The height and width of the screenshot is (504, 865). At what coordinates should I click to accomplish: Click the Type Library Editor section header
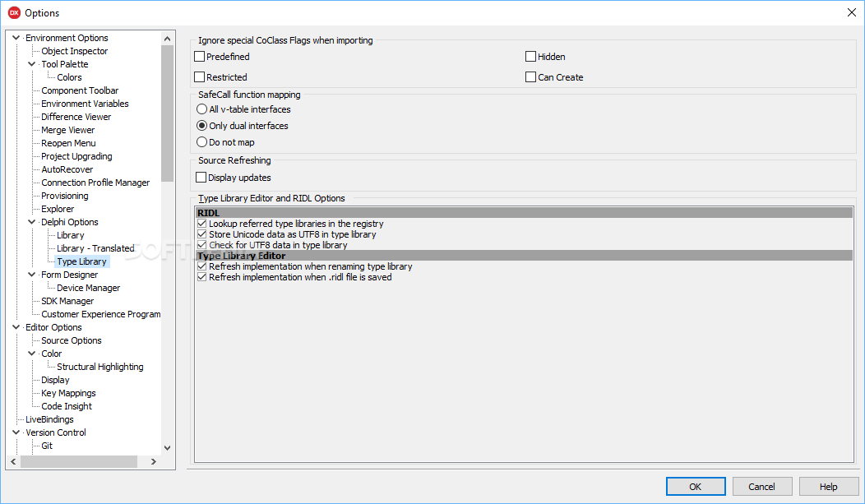(524, 256)
